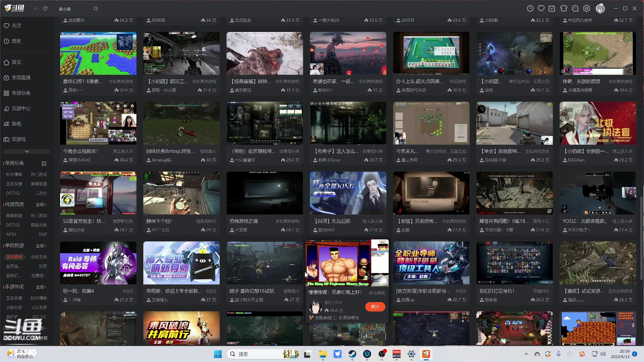Select the 饥荒 category
This screenshot has height=362, width=644.
43,266
